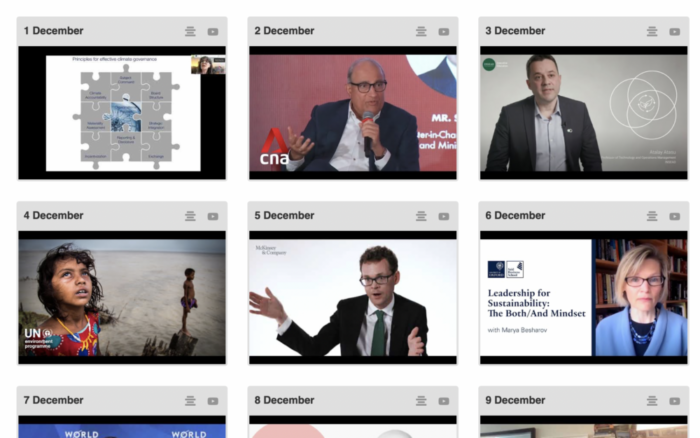Open the climate governance puzzle video thumbnail

click(122, 113)
